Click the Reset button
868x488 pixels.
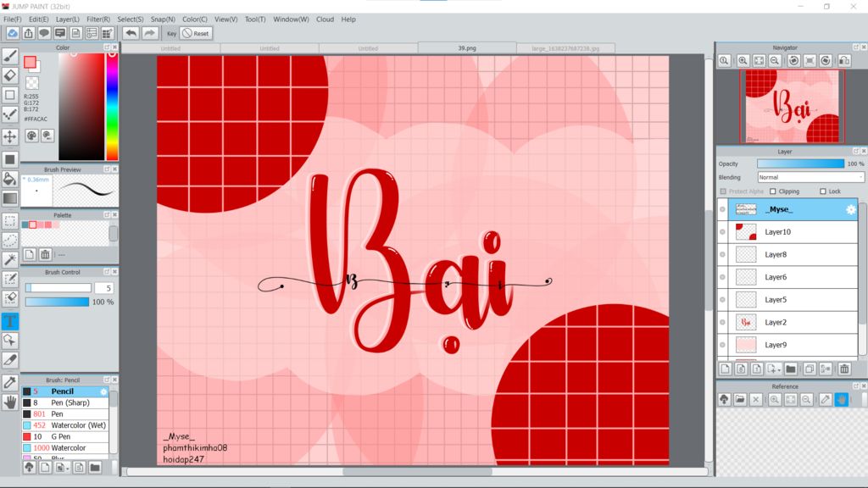tap(196, 33)
